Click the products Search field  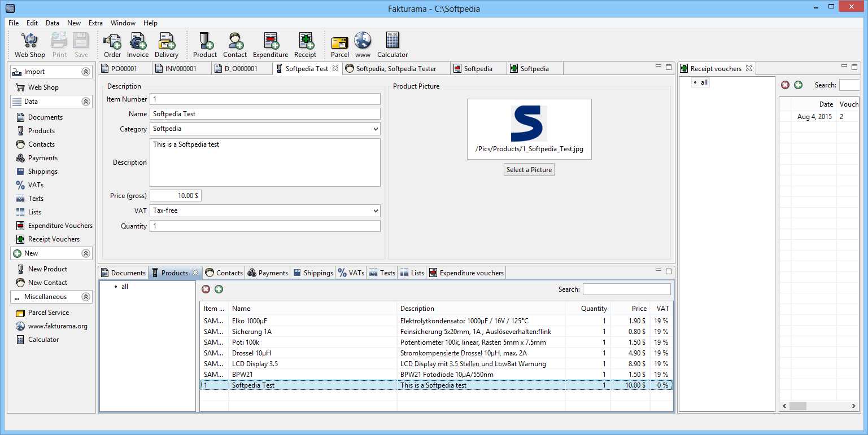pos(627,289)
